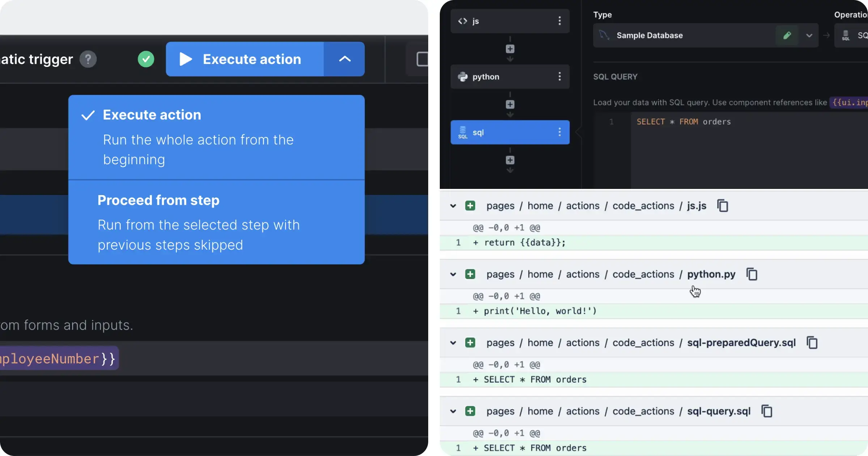868x456 pixels.
Task: Collapse the js.js diff section
Action: [x=453, y=206]
